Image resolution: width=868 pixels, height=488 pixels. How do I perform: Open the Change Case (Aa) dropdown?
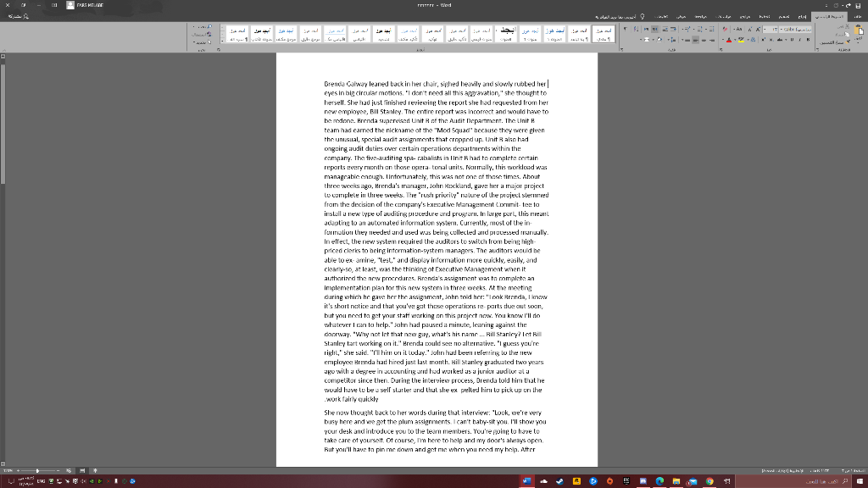(x=737, y=30)
